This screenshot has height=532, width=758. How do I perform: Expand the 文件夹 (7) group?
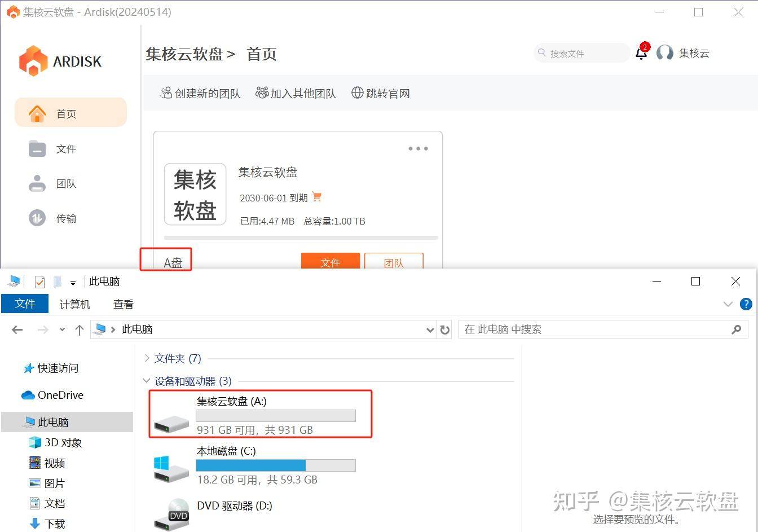[x=147, y=358]
